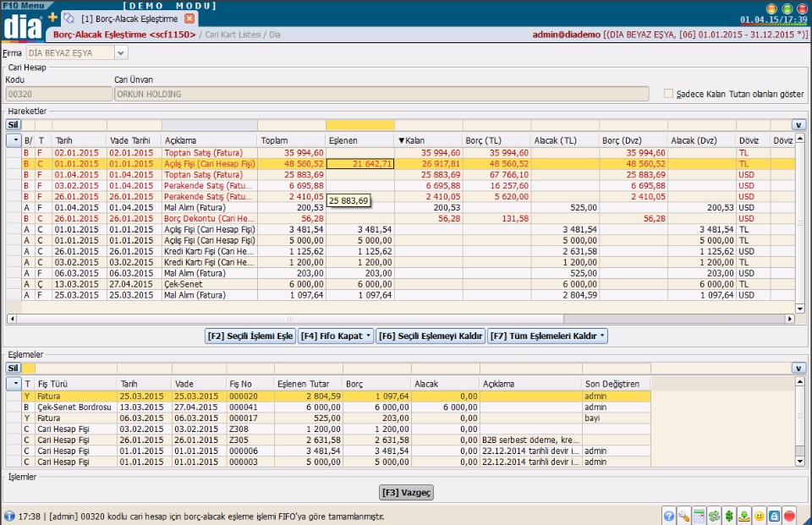The image size is (812, 525).
Task: Click the Hareketler horizontal scrollbar thumb
Action: [x=290, y=319]
